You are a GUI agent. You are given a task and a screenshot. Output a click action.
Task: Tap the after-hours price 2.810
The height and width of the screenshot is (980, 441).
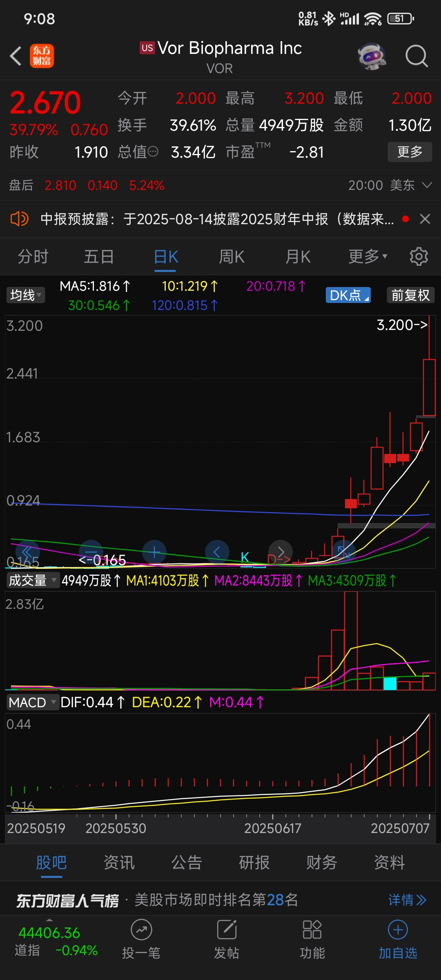60,185
